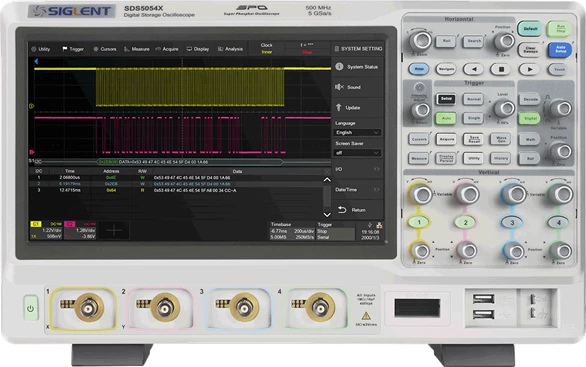Toggle Roll mode button

pyautogui.click(x=446, y=41)
